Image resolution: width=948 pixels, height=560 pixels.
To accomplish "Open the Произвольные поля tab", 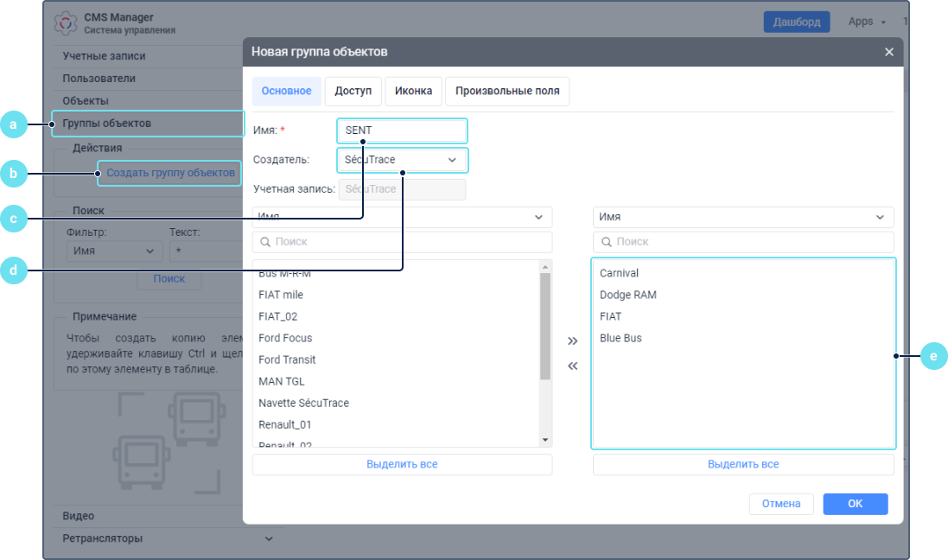I will [x=507, y=91].
